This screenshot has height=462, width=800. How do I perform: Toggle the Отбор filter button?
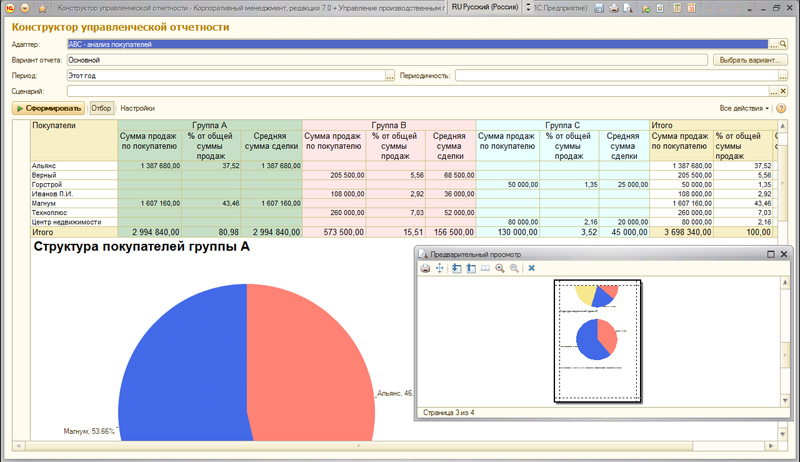click(x=101, y=108)
